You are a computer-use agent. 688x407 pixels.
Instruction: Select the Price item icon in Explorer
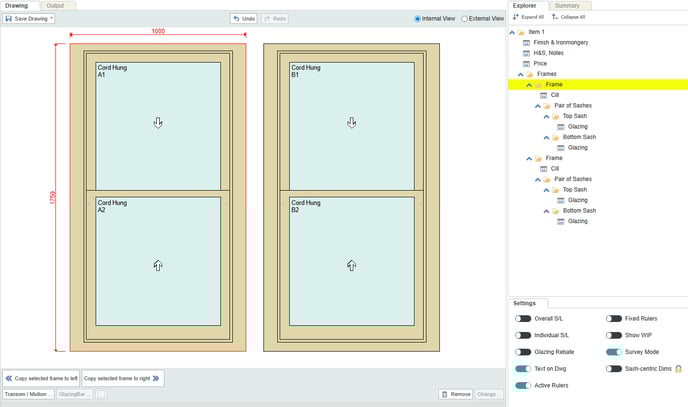click(526, 64)
